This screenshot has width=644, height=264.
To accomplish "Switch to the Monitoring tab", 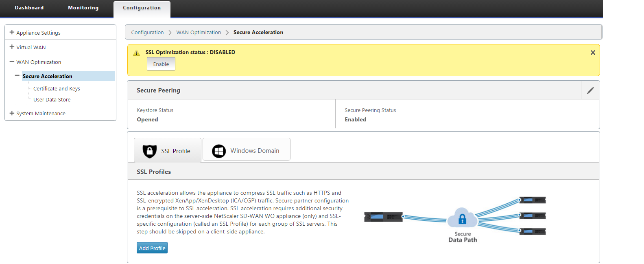I will 83,8.
